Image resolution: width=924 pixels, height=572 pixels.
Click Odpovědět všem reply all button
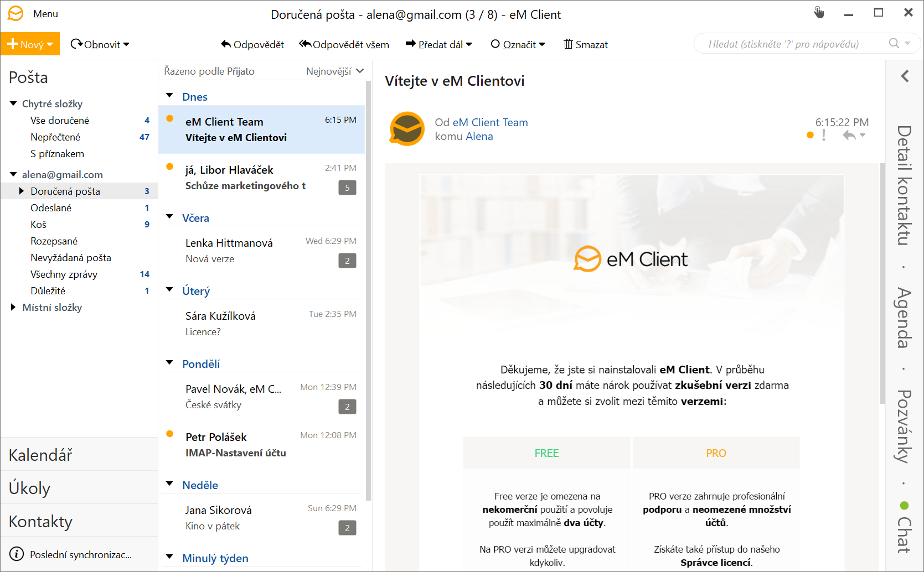click(344, 44)
